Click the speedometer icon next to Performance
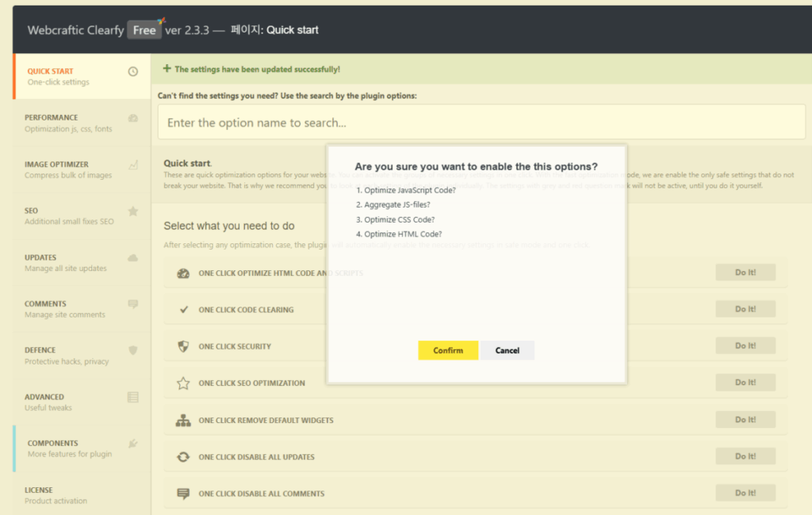 click(x=132, y=118)
